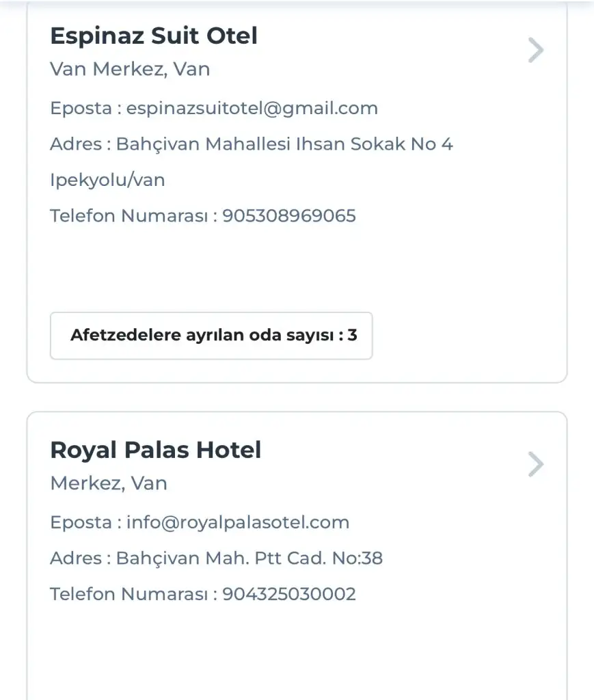Dial Royal Palas number 904325030002
This screenshot has height=700, width=594.
click(x=289, y=594)
